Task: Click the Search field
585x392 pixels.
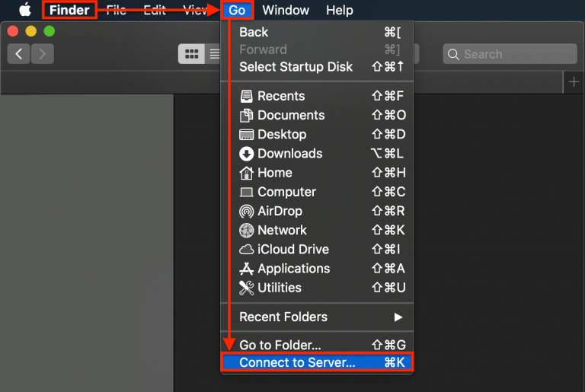Action: (510, 54)
